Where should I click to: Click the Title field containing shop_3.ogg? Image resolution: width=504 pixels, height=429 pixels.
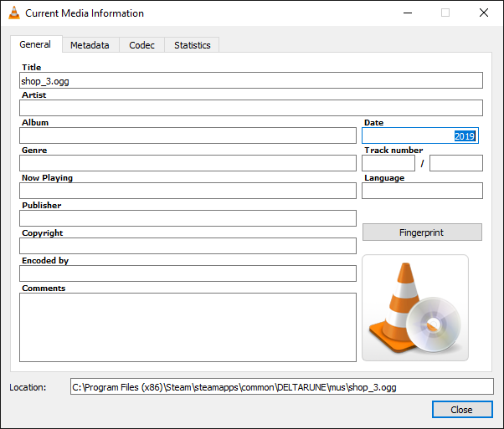(x=250, y=80)
